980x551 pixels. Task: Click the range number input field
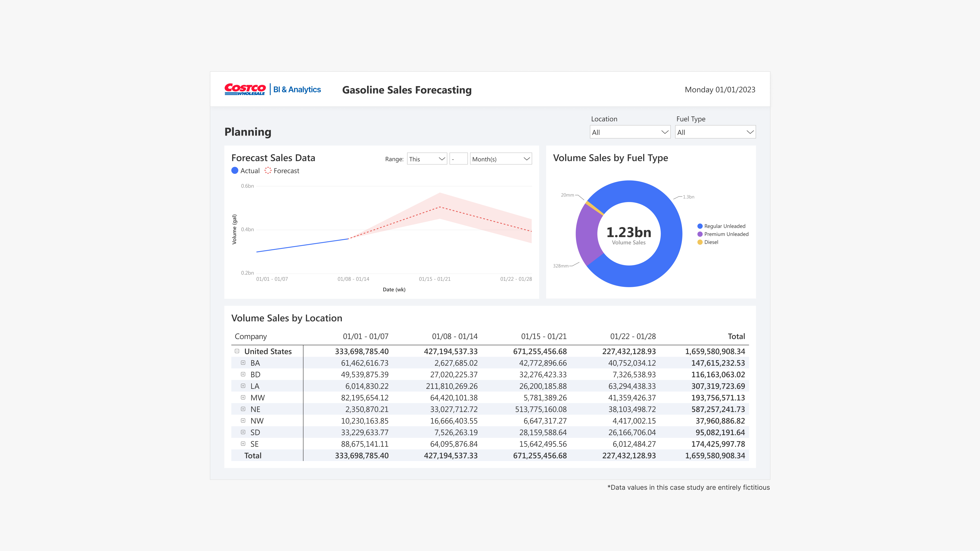[x=458, y=159]
